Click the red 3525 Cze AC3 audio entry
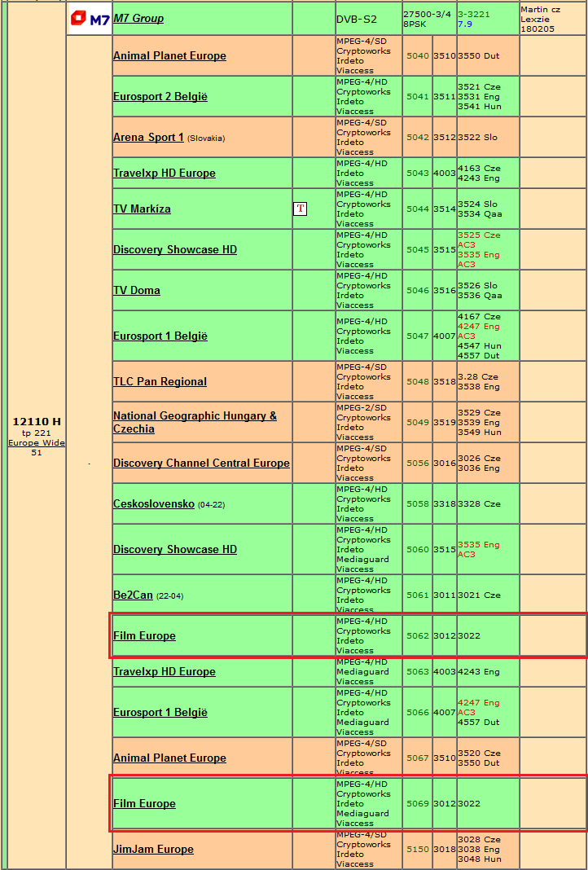 click(479, 239)
